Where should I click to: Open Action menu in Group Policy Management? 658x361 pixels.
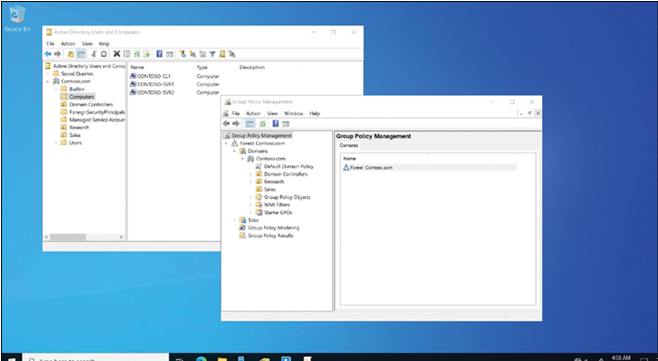click(253, 113)
